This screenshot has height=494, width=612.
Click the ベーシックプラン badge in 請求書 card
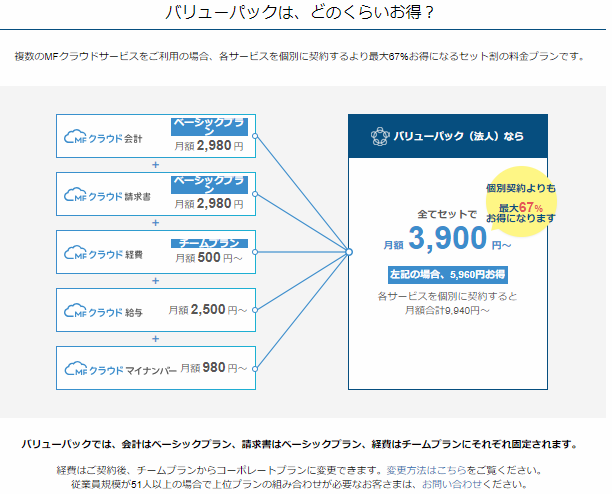(x=209, y=185)
